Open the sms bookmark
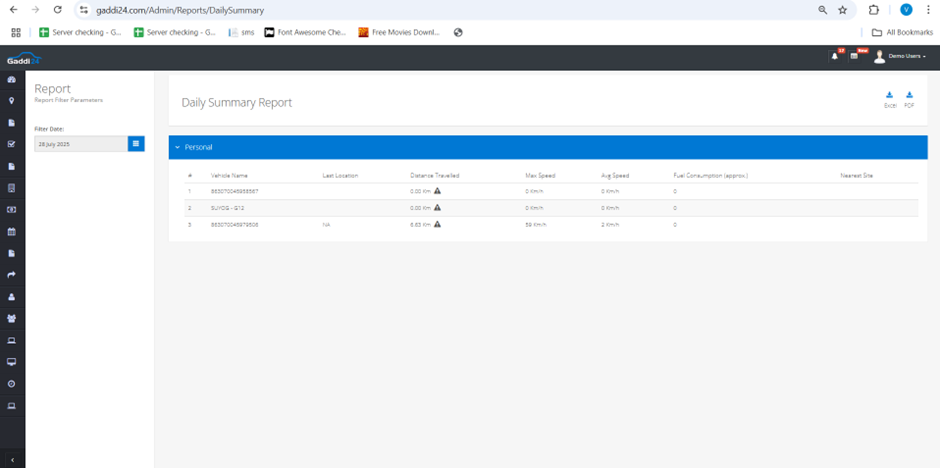Viewport: 940px width, 468px height. pos(242,32)
